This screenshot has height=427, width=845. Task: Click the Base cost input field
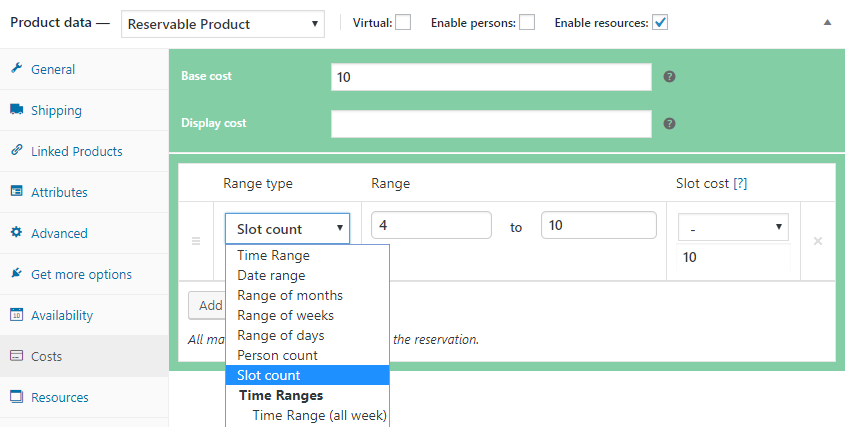coord(491,77)
